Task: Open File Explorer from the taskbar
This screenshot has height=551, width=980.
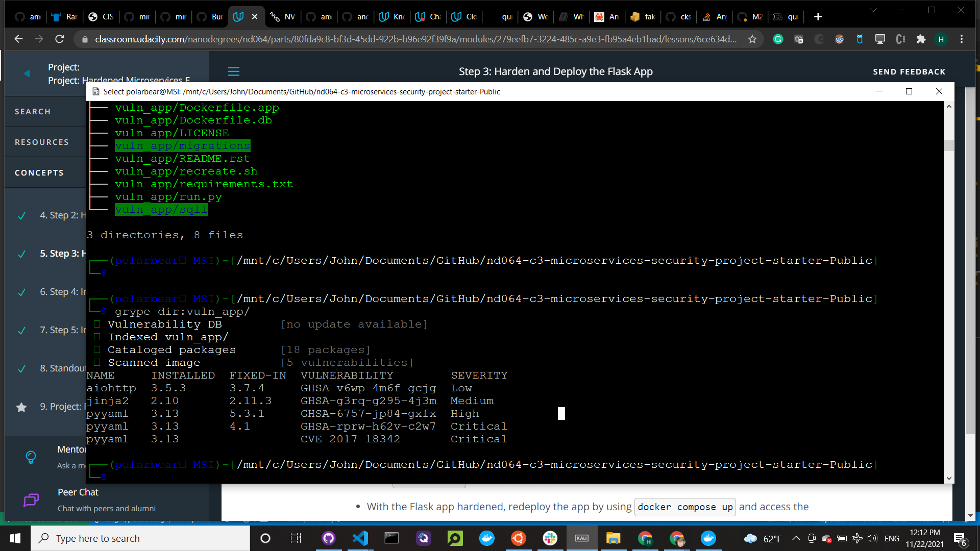Action: tap(613, 538)
